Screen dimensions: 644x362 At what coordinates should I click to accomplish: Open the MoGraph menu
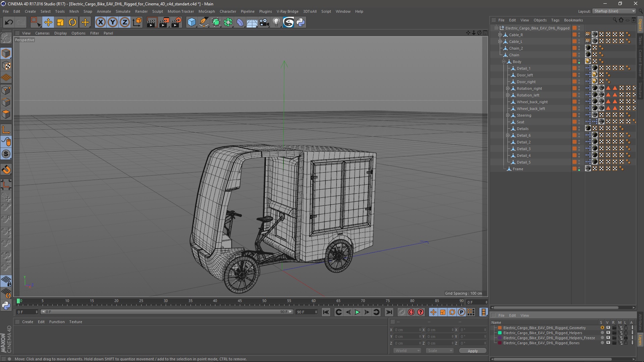(207, 11)
